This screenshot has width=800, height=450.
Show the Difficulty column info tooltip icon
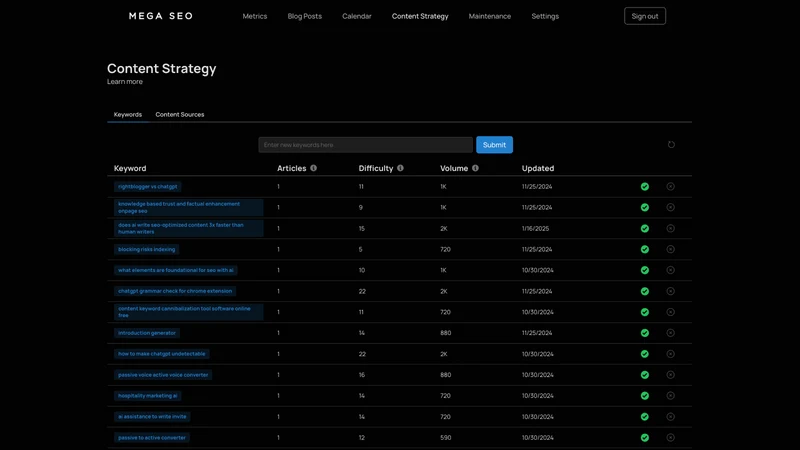click(400, 168)
